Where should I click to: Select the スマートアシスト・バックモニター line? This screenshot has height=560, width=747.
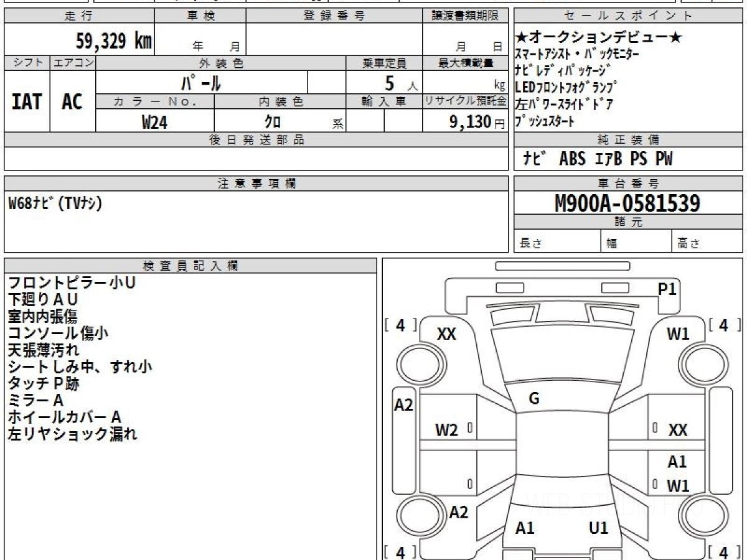(577, 54)
